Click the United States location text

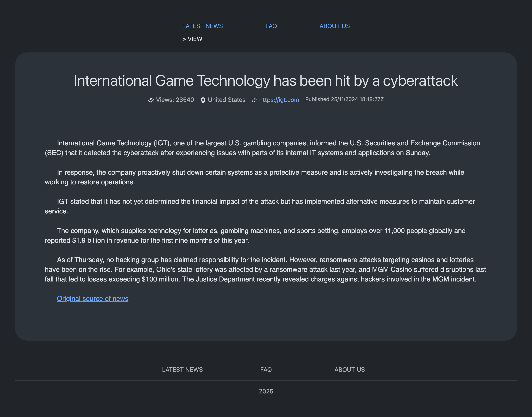coord(226,100)
